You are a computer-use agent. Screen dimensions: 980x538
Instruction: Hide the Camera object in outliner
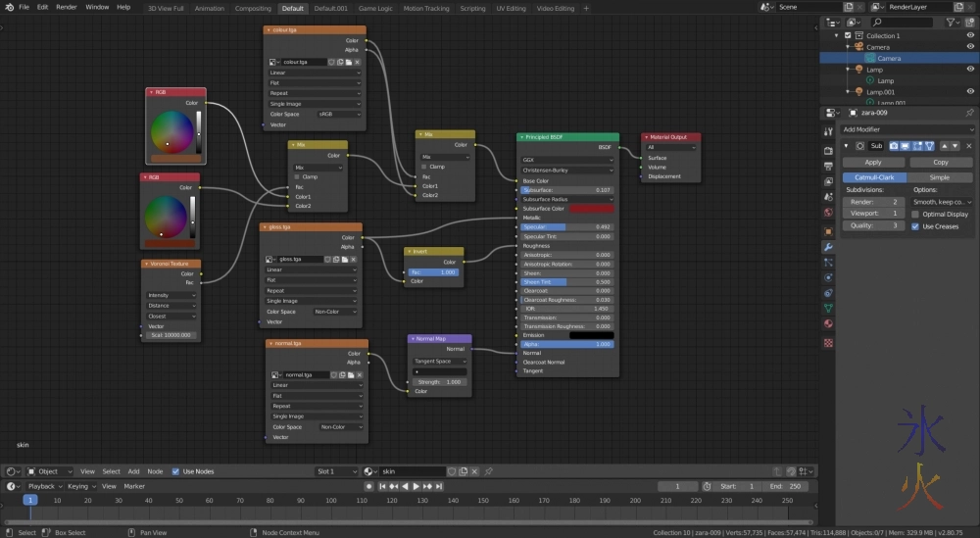pyautogui.click(x=969, y=47)
